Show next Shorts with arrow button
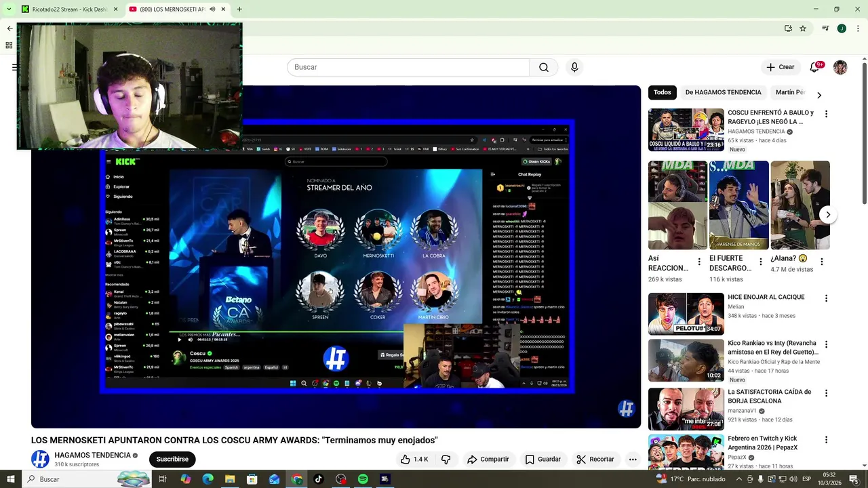 click(x=828, y=215)
